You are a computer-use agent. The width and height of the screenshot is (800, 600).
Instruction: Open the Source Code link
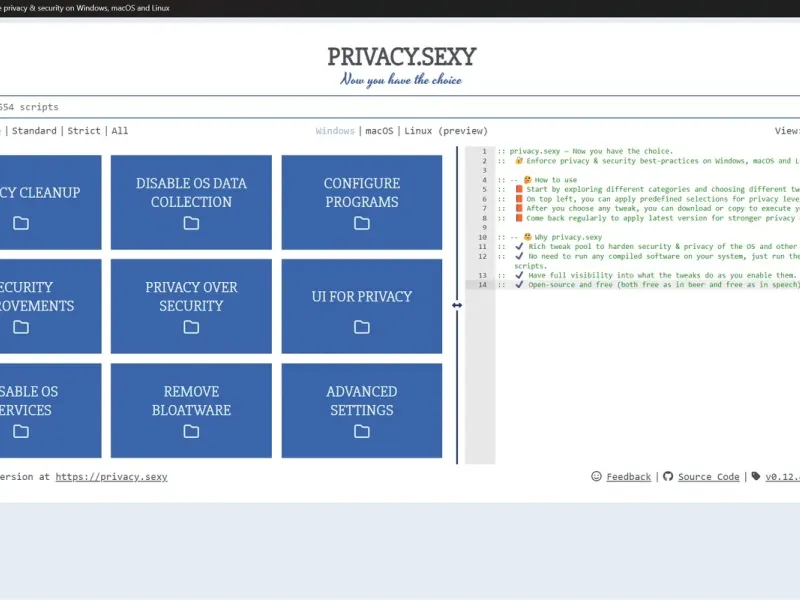click(709, 477)
